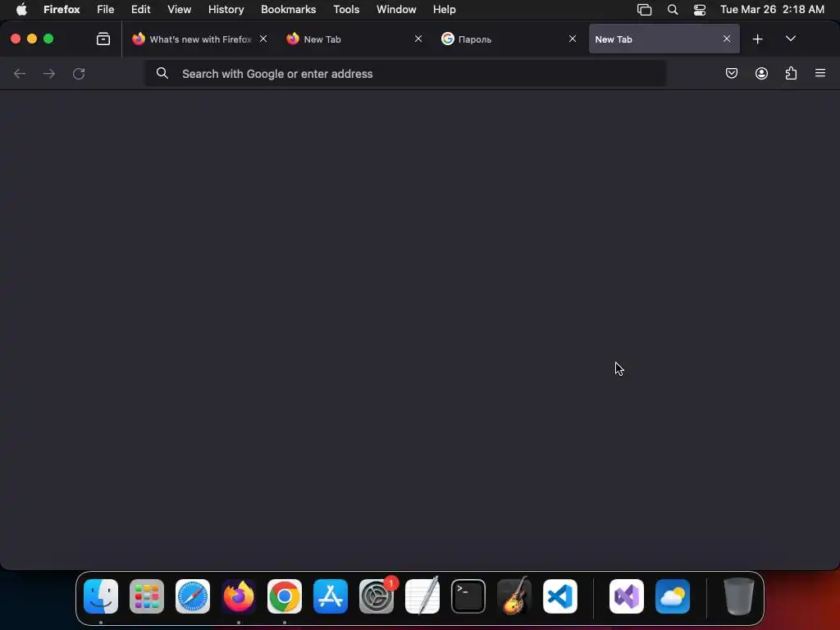This screenshot has height=630, width=840.
Task: Open the Window menu
Action: click(x=396, y=9)
